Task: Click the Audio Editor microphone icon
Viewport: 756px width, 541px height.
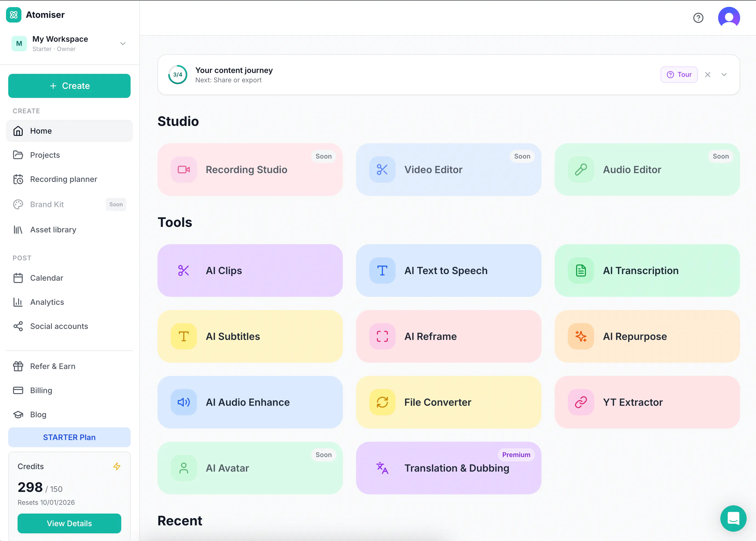Action: (x=581, y=170)
